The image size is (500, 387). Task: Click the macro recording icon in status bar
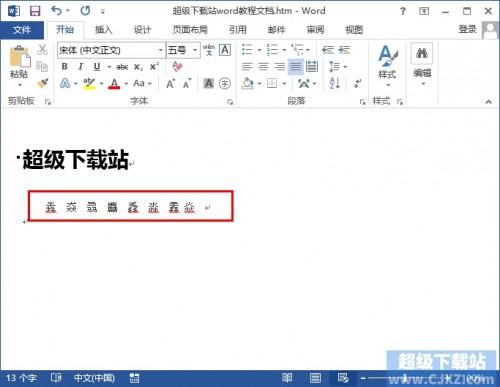[x=134, y=378]
